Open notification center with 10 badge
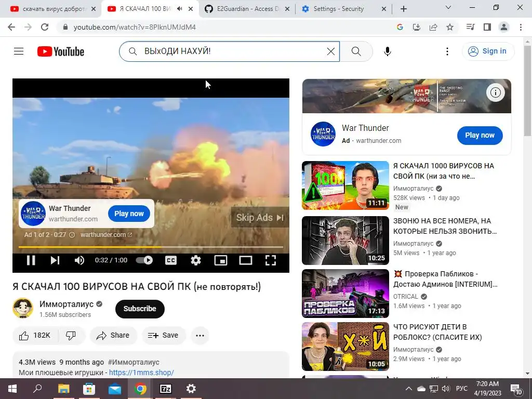The height and width of the screenshot is (399, 532). pyautogui.click(x=516, y=389)
